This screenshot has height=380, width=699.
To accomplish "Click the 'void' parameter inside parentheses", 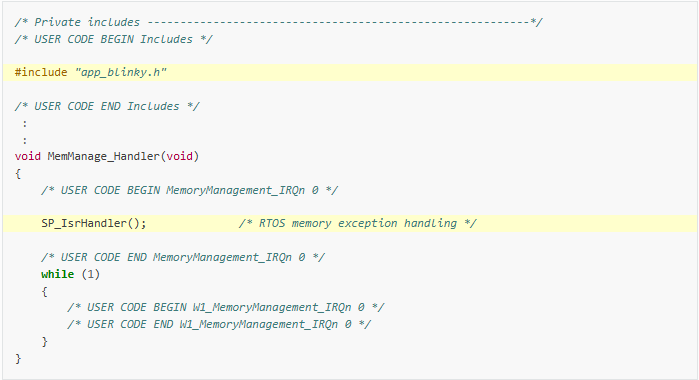I will (x=180, y=157).
